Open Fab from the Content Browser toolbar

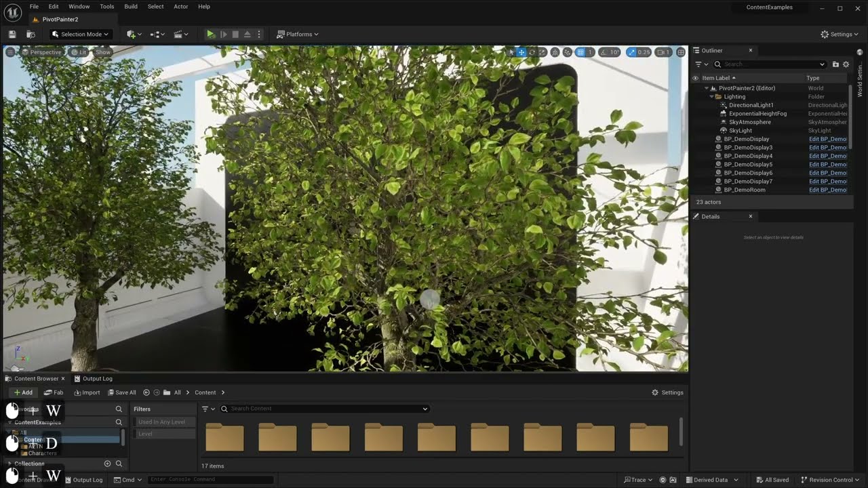pyautogui.click(x=54, y=392)
